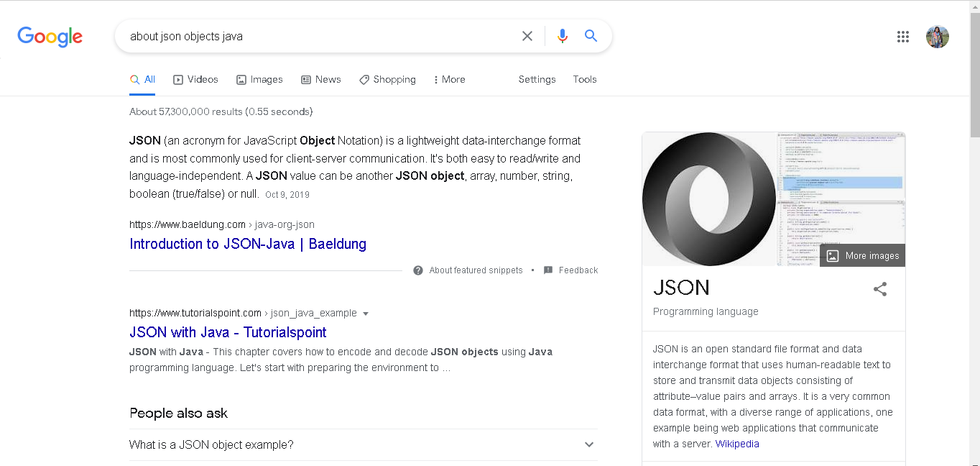Start voice search with microphone icon

pos(563,36)
